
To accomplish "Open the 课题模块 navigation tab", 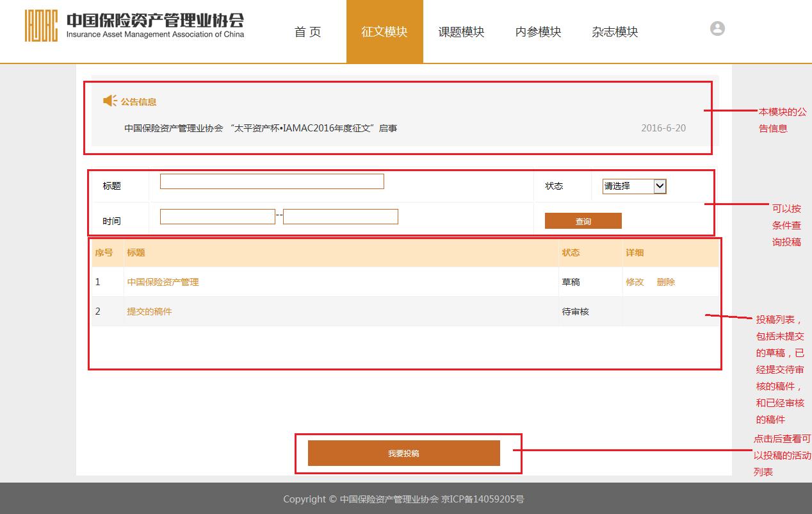I will pos(461,32).
